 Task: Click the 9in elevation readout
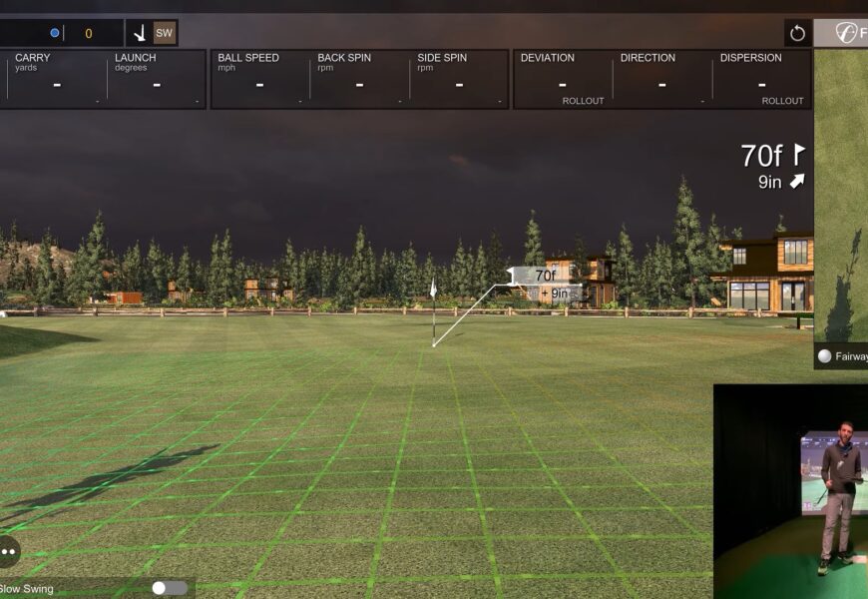coord(769,182)
